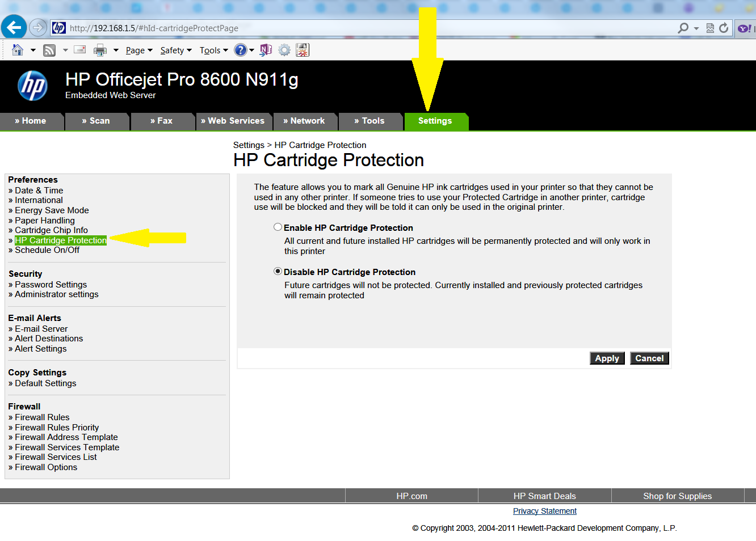The width and height of the screenshot is (756, 541).
Task: Open Firewall Services List link
Action: [x=56, y=457]
